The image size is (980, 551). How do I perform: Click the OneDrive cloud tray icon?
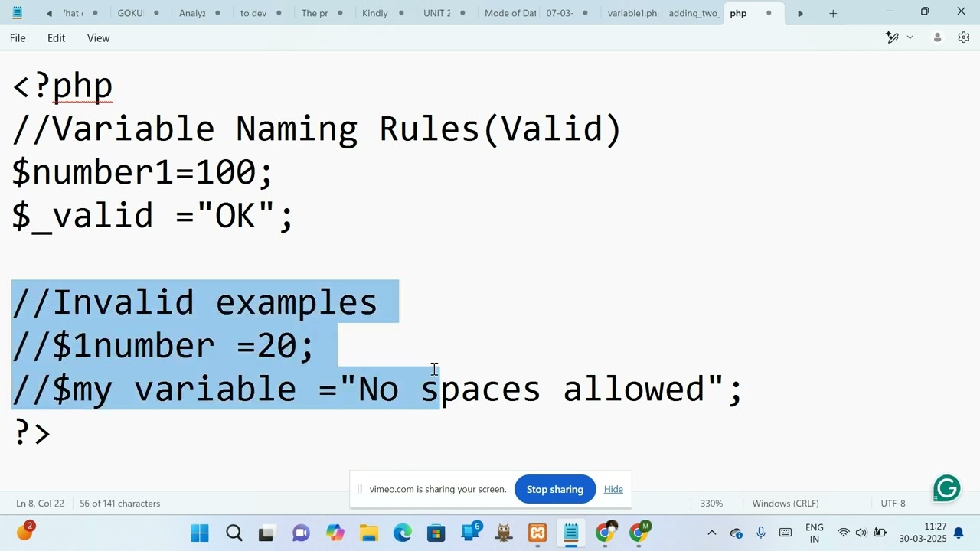point(737,533)
